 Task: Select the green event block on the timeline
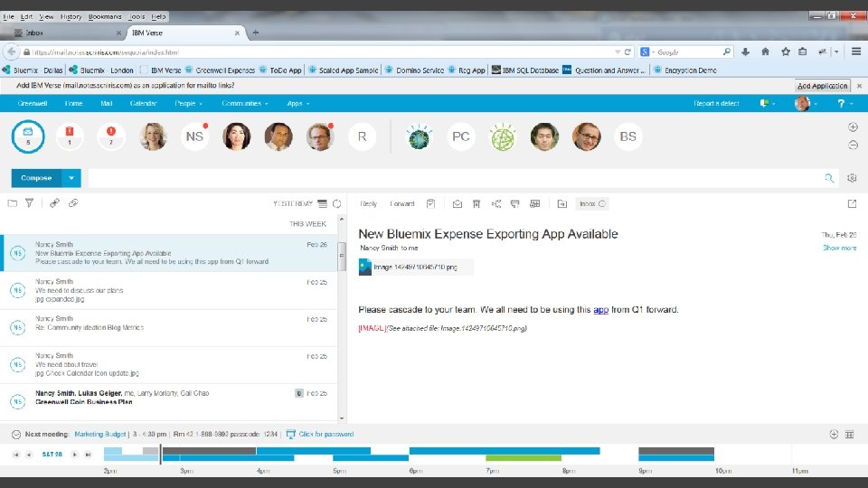524,457
